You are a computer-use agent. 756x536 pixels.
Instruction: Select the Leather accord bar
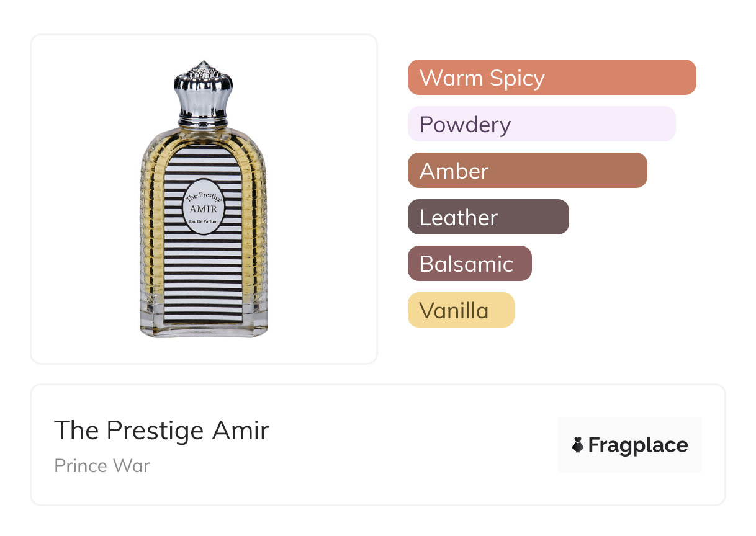coord(488,217)
